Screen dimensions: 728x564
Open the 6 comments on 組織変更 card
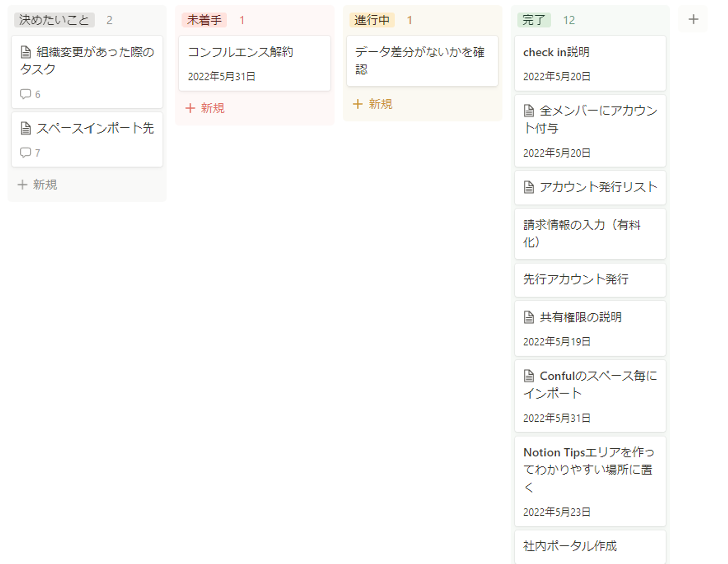tap(30, 94)
